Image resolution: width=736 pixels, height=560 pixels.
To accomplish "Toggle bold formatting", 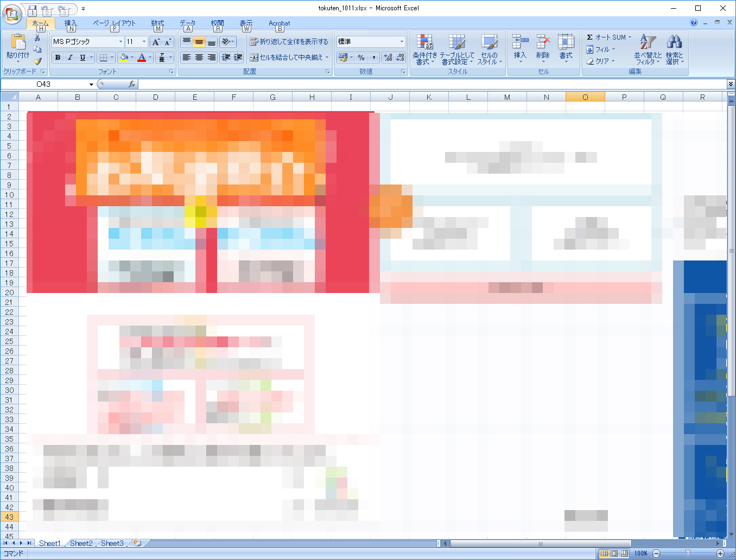I will tap(57, 57).
